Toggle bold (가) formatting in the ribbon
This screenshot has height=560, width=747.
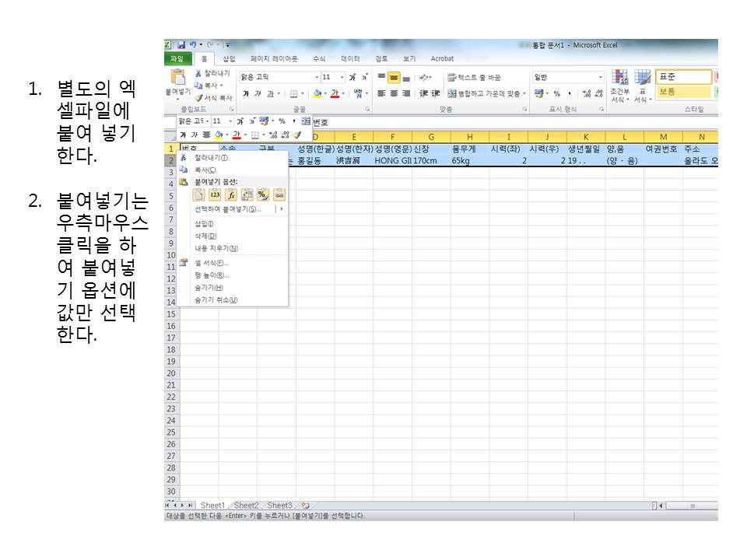(246, 93)
